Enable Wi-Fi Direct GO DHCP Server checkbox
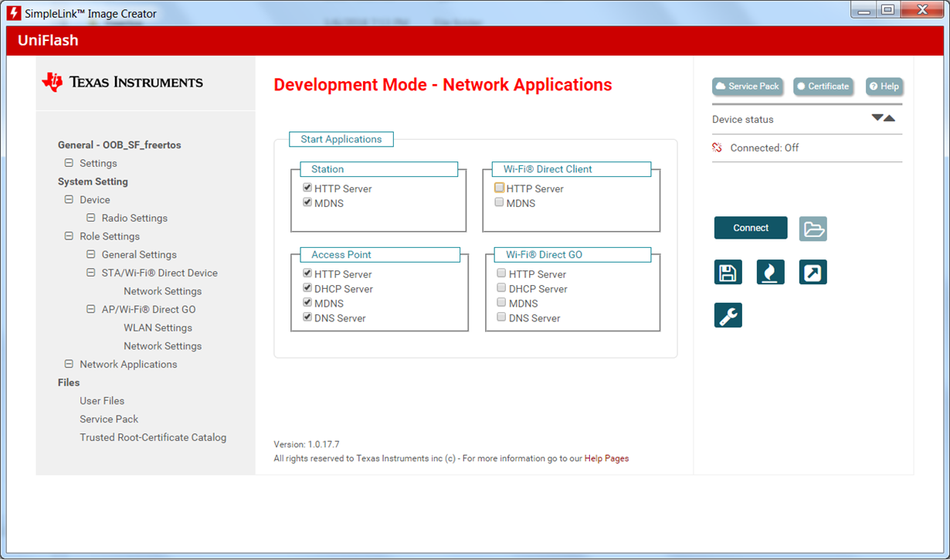This screenshot has height=560, width=950. point(502,288)
